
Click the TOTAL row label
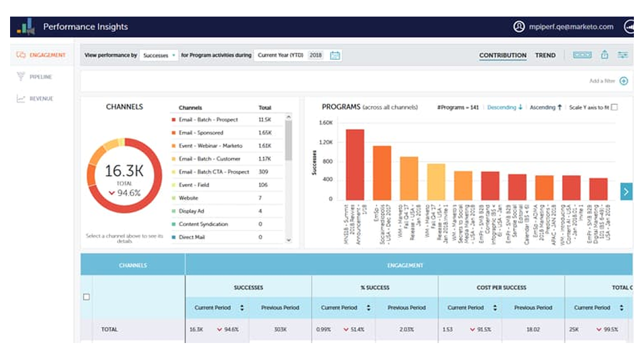pos(109,329)
